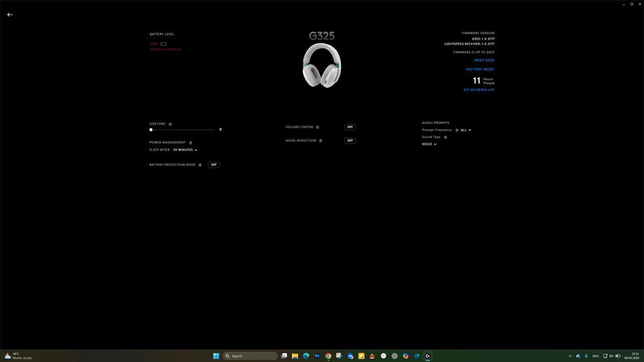The width and height of the screenshot is (644, 362).
Task: Toggle Battery Protection Mode switch
Action: coord(214,165)
